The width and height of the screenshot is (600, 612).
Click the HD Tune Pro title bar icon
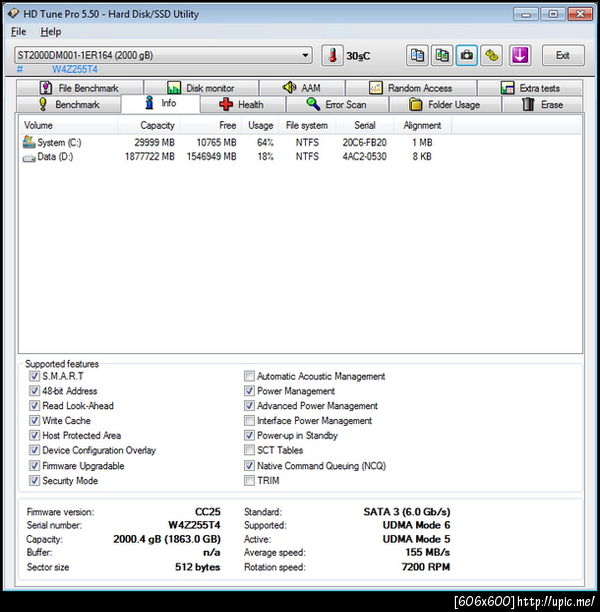tap(13, 14)
